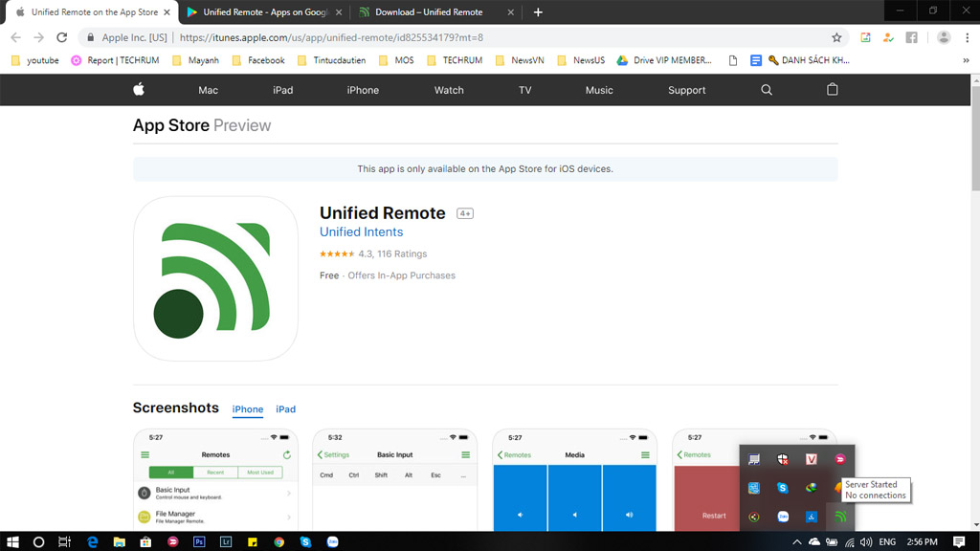Open the Watch menu item
The height and width of the screenshot is (551, 980).
[x=449, y=90]
